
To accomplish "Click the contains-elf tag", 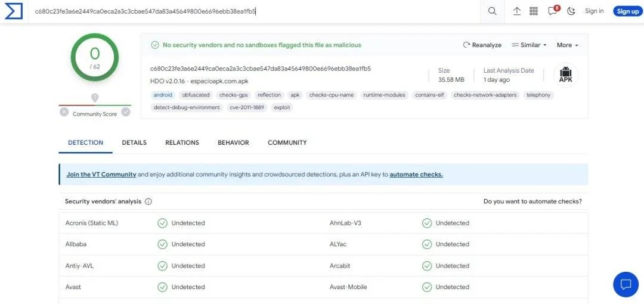I will 429,95.
